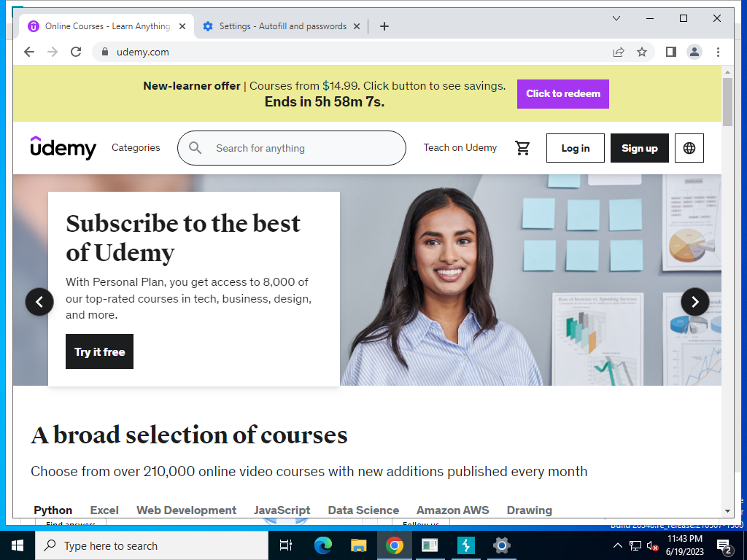Open Chrome side panel
Image resolution: width=747 pixels, height=560 pixels.
pos(671,52)
